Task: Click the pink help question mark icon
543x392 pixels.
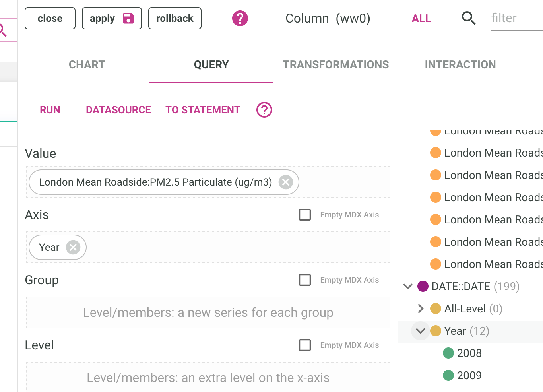Action: pos(240,18)
